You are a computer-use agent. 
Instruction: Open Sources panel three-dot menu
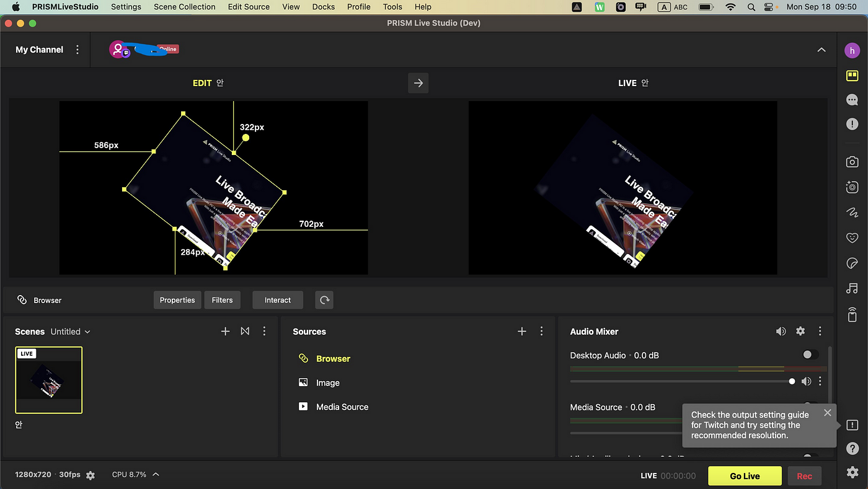tap(541, 332)
